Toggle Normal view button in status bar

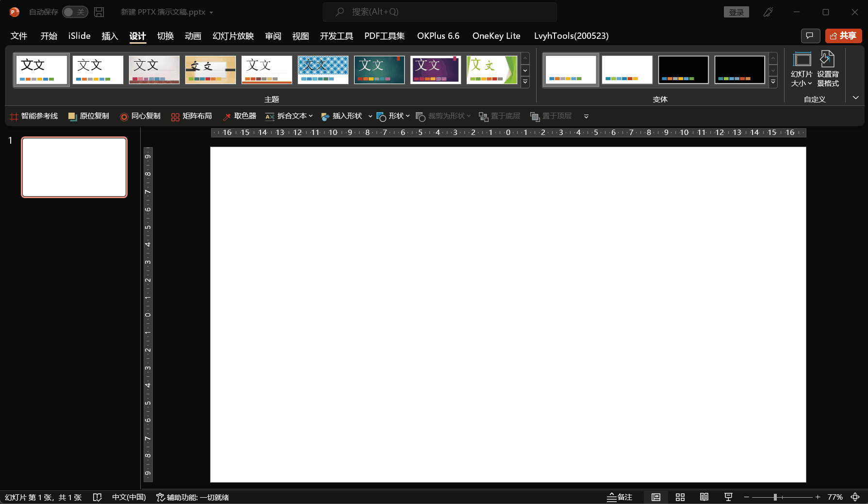pos(655,497)
